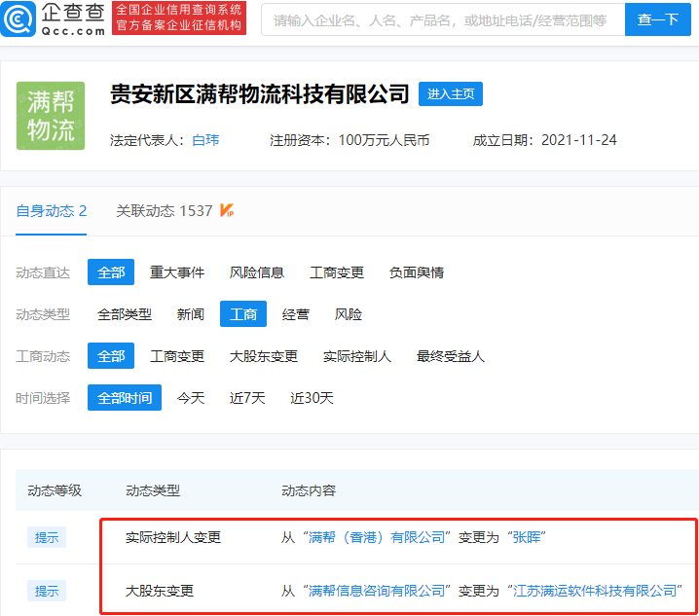The image size is (699, 616).
Task: Select 最终受益人 filter option
Action: 451,356
